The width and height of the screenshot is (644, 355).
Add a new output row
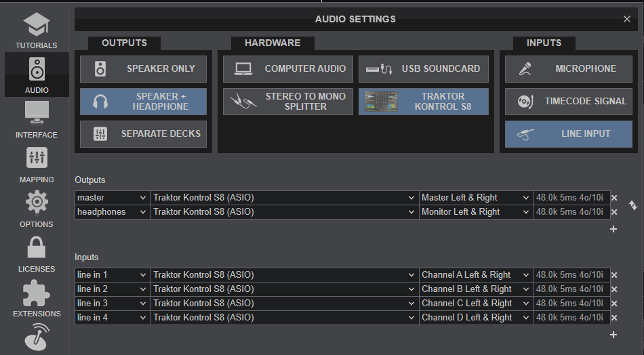pos(613,229)
